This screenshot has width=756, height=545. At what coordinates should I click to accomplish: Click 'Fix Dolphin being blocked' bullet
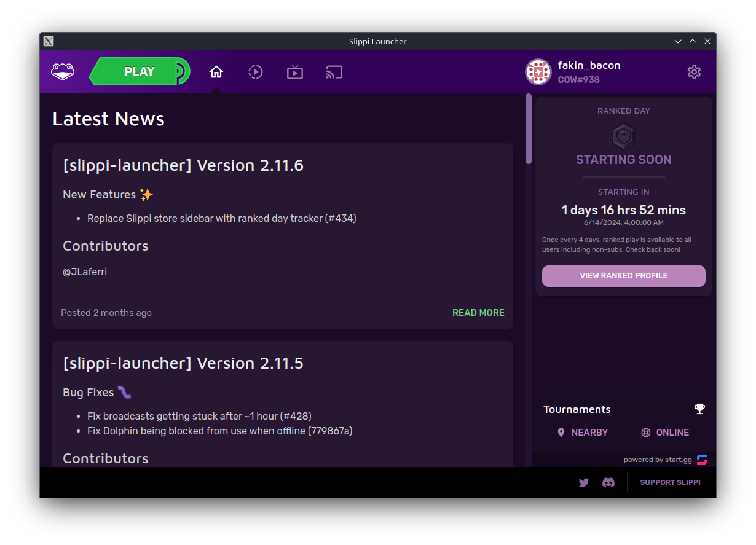pos(220,431)
